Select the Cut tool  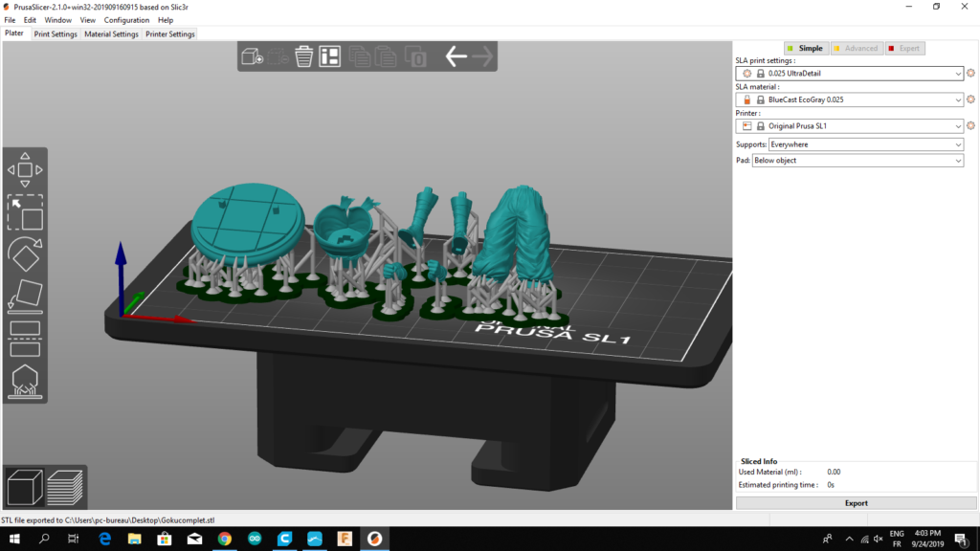[x=25, y=339]
